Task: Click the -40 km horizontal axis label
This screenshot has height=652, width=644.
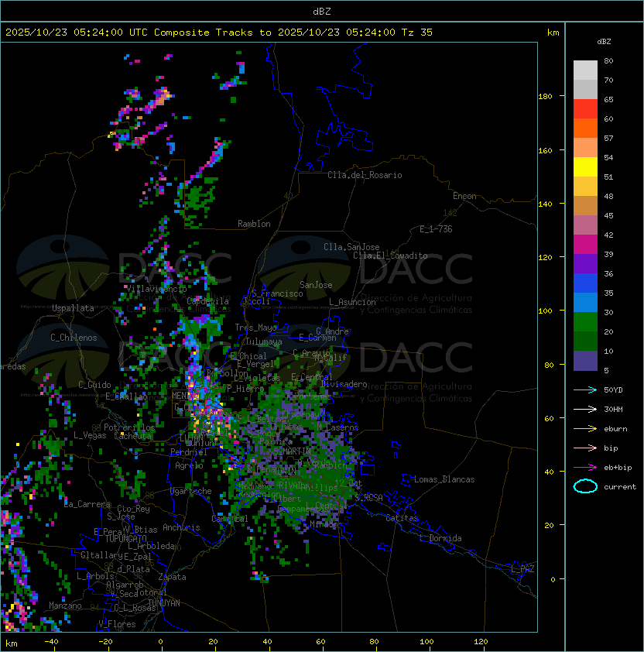Action: 51,642
